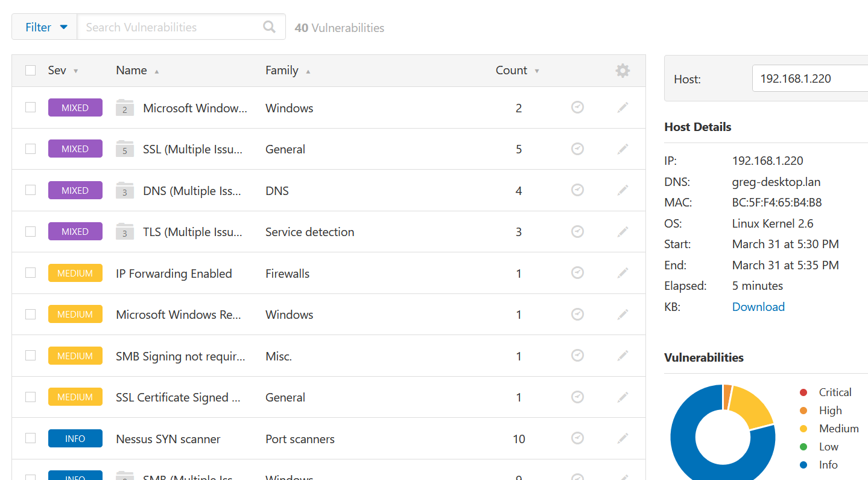868x480 pixels.
Task: Click snooze clock icon for DNS row
Action: tap(577, 190)
